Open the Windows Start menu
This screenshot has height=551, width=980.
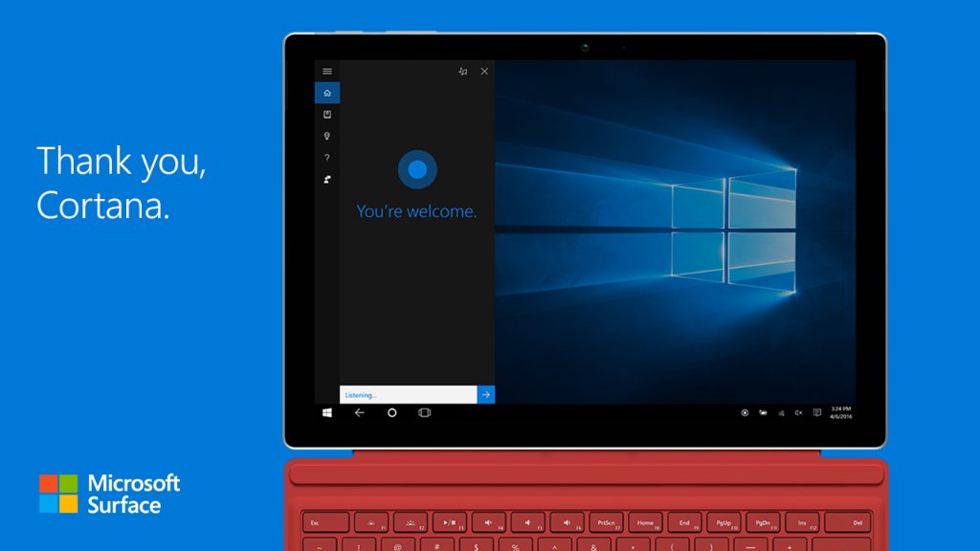[327, 413]
